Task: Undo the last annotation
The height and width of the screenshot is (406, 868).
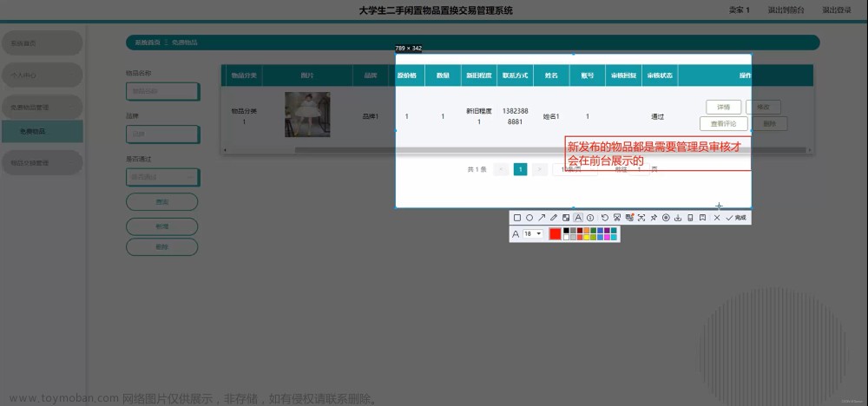Action: pyautogui.click(x=605, y=218)
